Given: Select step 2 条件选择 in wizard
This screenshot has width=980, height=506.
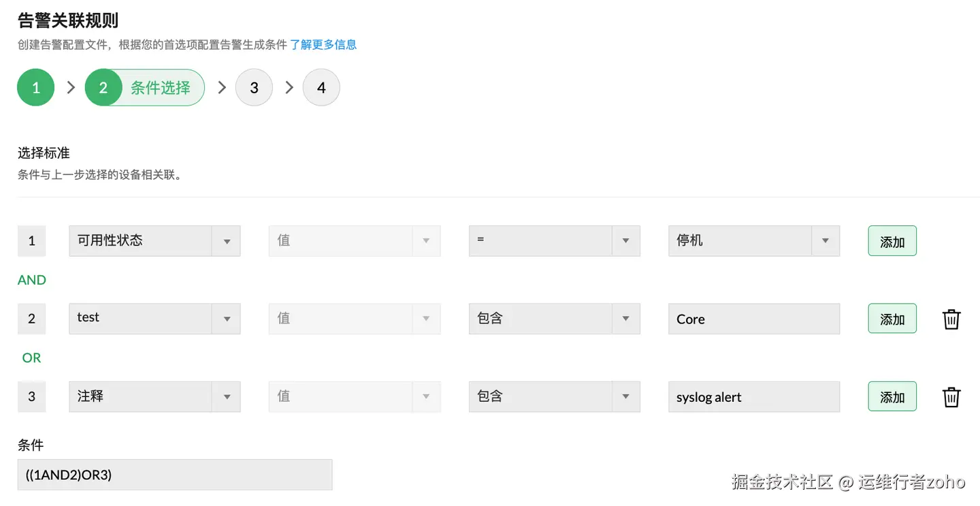Looking at the screenshot, I should (x=145, y=88).
